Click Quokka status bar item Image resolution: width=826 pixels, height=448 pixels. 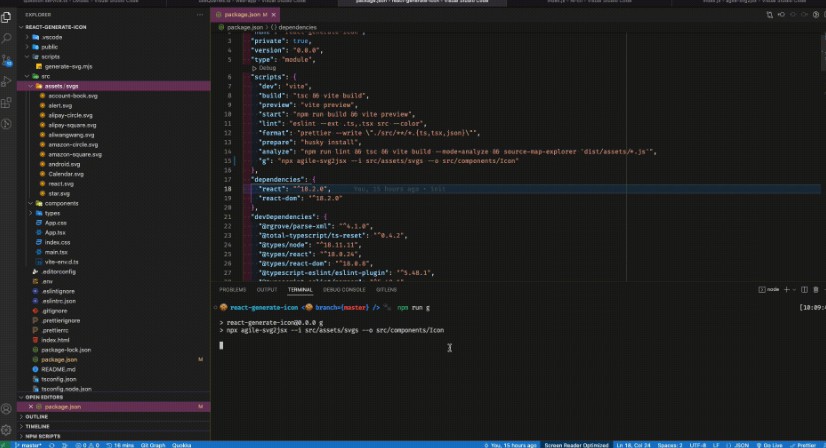181,445
